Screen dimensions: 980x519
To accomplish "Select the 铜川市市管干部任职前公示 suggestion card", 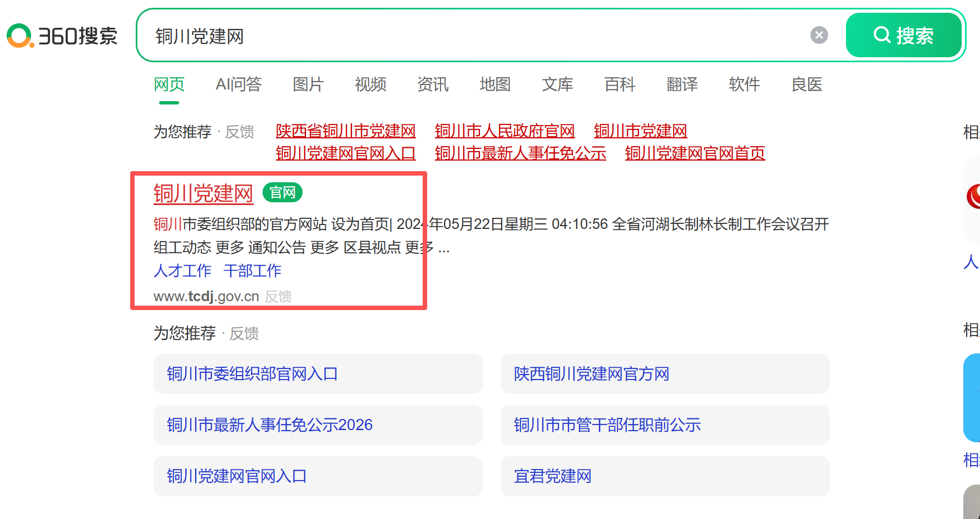I will tap(665, 425).
